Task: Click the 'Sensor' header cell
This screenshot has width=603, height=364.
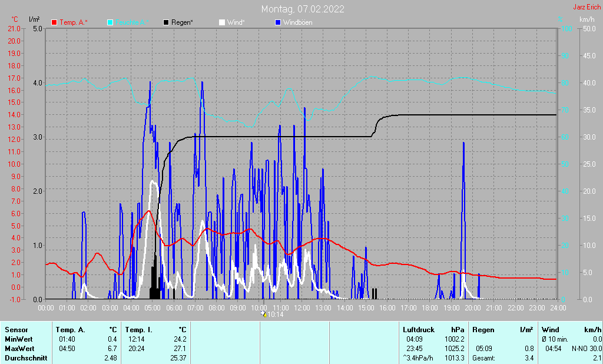Action: pyautogui.click(x=16, y=330)
